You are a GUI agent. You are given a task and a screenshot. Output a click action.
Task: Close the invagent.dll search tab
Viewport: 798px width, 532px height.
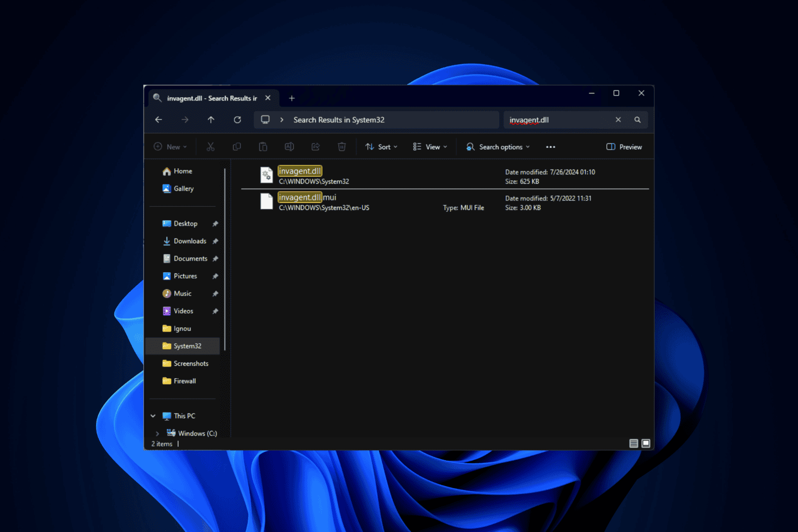pyautogui.click(x=268, y=98)
